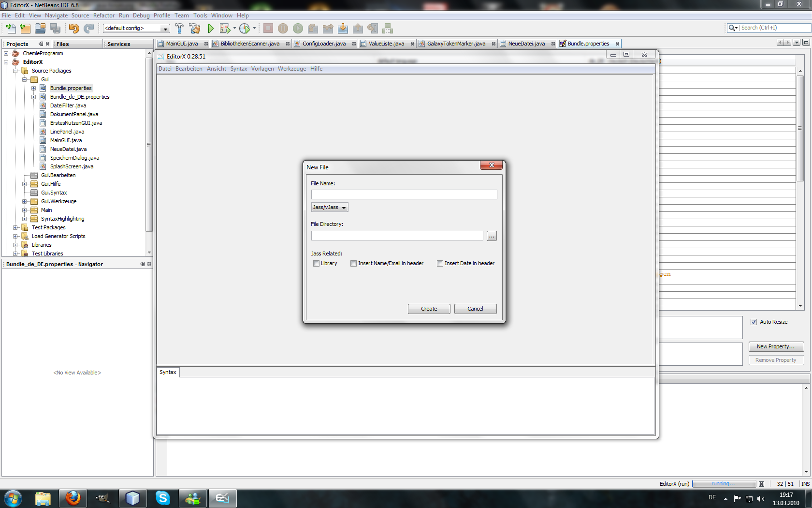Viewport: 812px width, 508px height.
Task: Tick the Library checkbox
Action: [316, 264]
